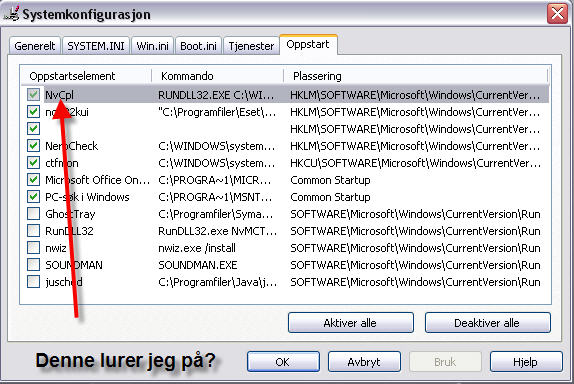This screenshot has width=574, height=384.
Task: Uncheck the NeroCheck startup checkbox
Action: [x=33, y=146]
